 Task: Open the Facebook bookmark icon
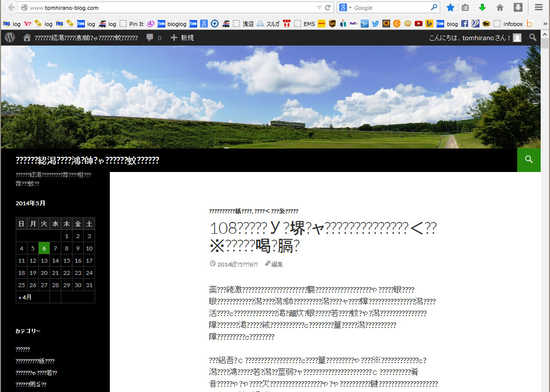(465, 24)
